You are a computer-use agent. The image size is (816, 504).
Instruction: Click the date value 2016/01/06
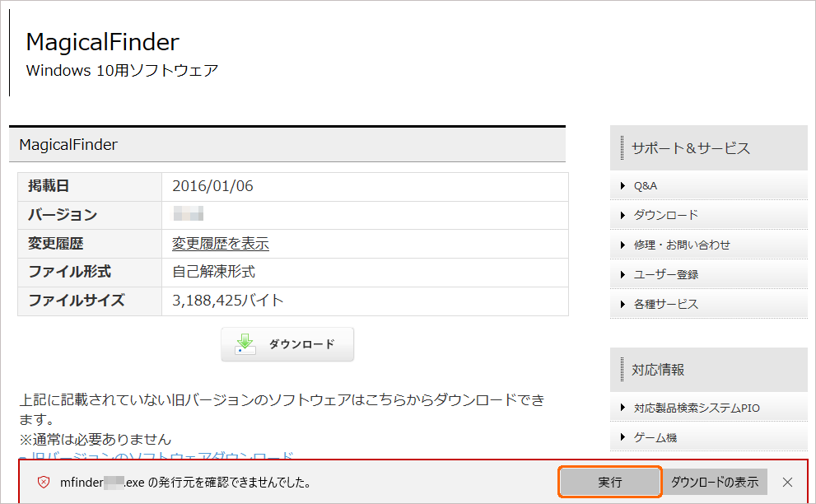[212, 186]
